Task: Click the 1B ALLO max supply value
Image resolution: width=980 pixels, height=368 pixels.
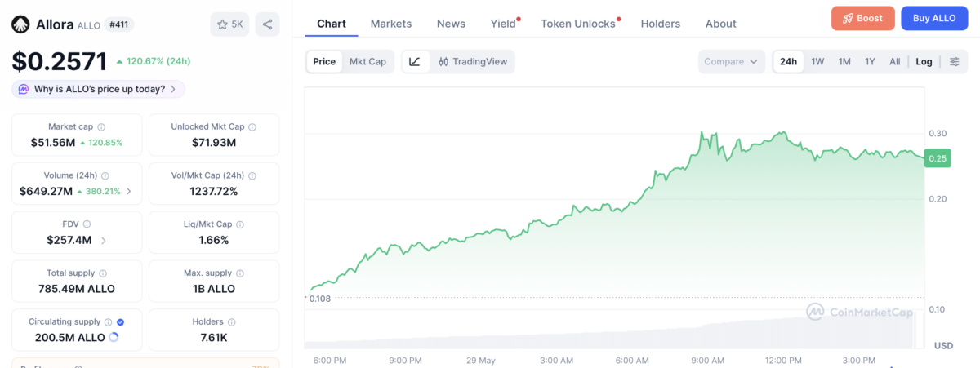Action: tap(214, 289)
